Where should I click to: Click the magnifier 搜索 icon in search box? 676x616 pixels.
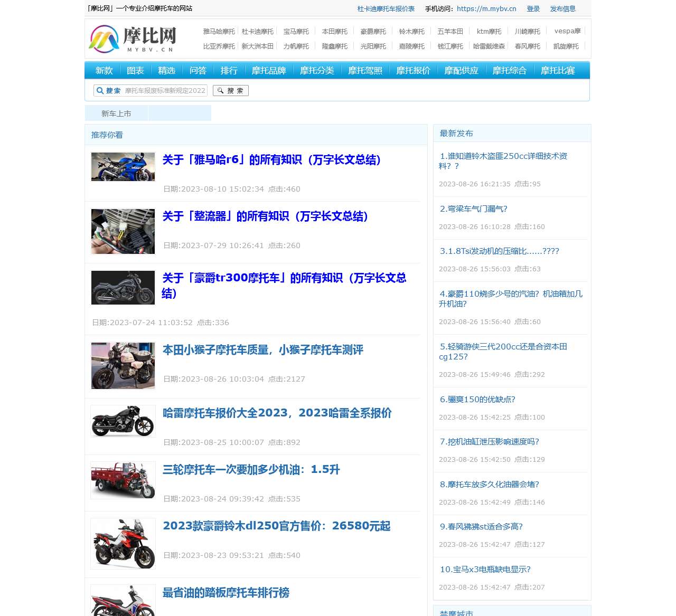pyautogui.click(x=100, y=91)
